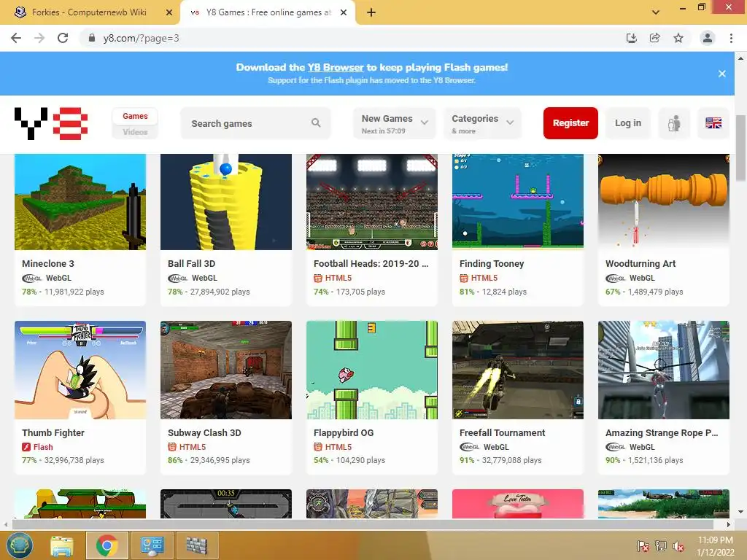Open File Explorer from taskbar
The height and width of the screenshot is (560, 747).
pos(62,545)
